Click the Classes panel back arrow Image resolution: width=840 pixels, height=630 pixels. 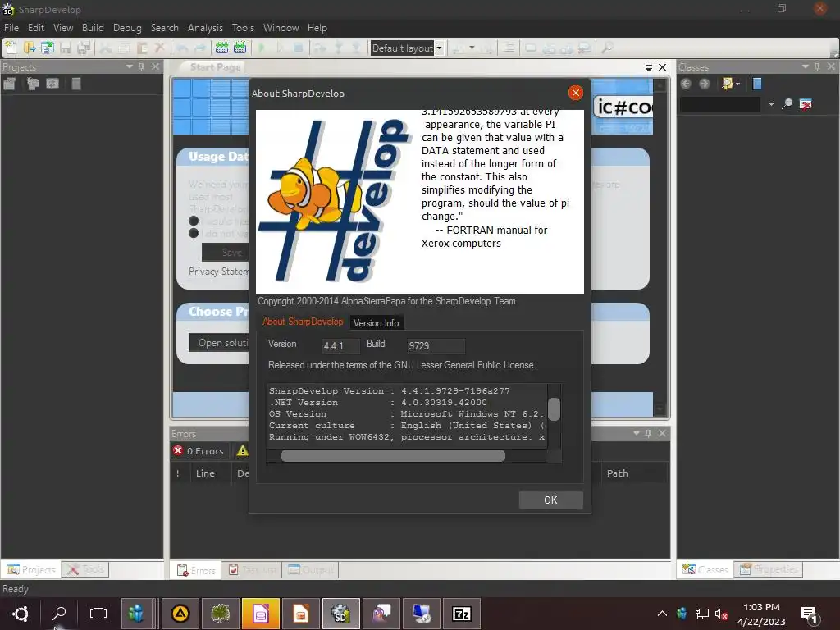coord(686,84)
